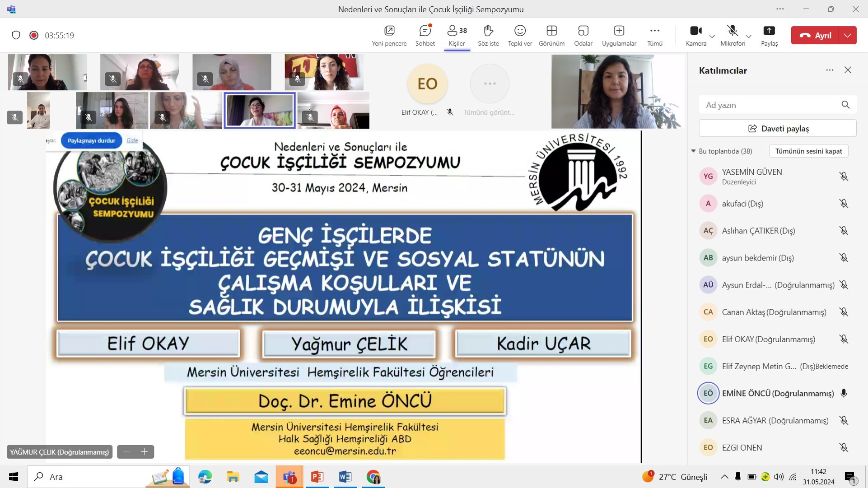Expand the Ayrıl leave options arrow

(x=848, y=35)
